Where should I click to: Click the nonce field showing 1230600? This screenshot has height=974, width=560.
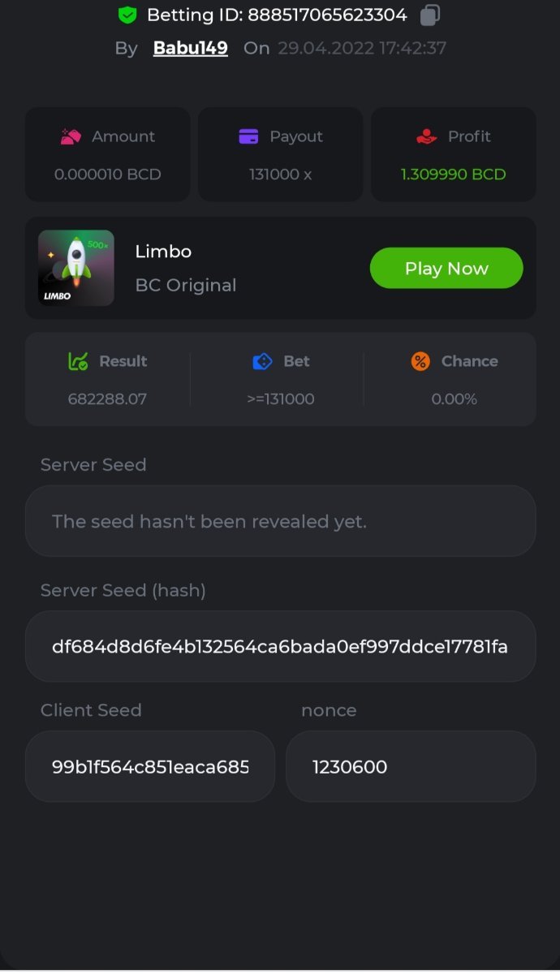411,766
